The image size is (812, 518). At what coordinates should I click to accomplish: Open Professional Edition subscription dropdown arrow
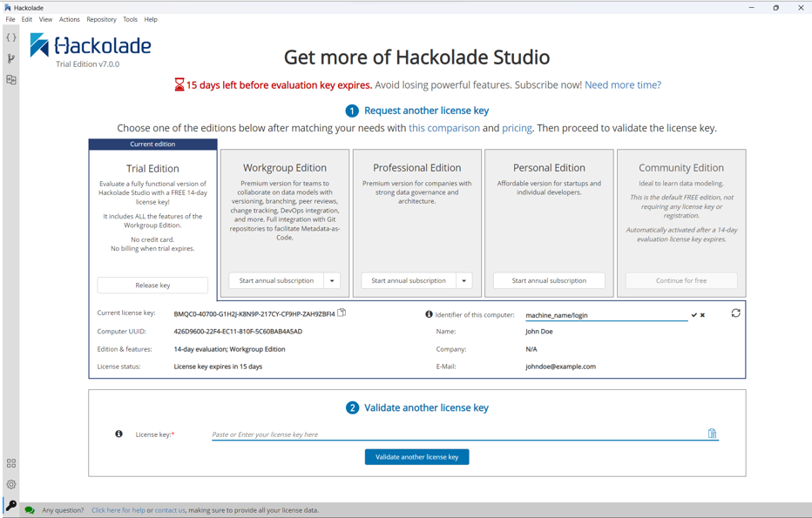point(464,279)
